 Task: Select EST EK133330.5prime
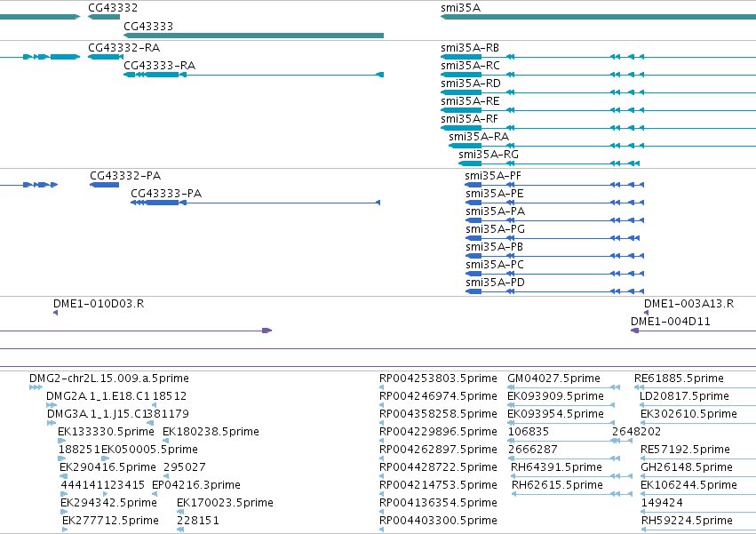click(106, 431)
